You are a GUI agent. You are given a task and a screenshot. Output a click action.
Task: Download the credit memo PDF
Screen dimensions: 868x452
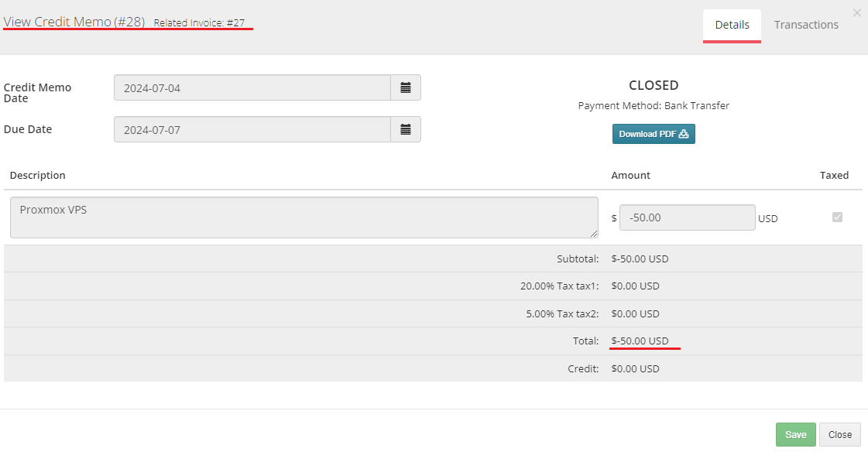(654, 134)
